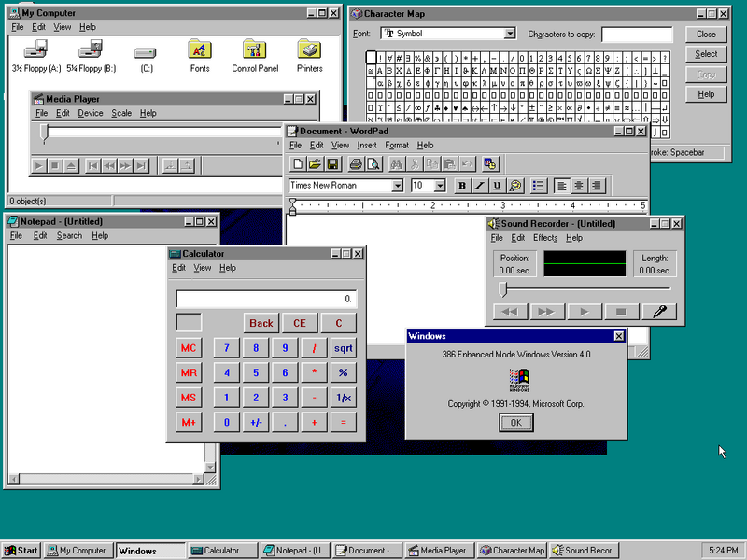Click the Open folder icon in WordPad
The image size is (747, 560).
(315, 164)
